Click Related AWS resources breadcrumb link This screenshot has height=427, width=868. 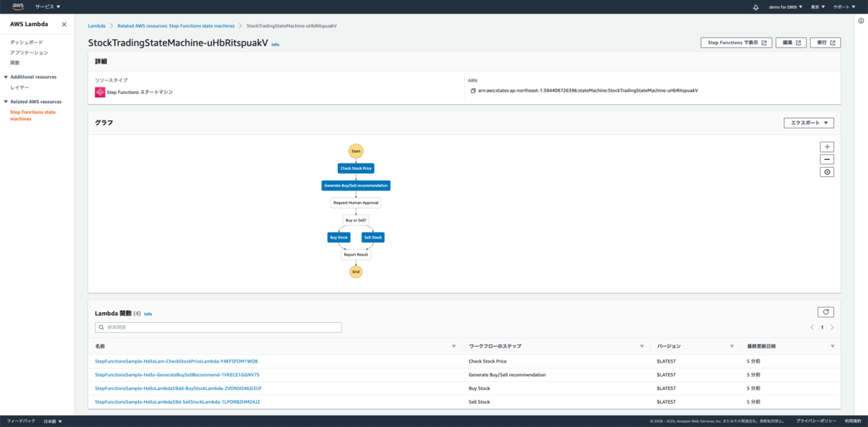tap(175, 25)
